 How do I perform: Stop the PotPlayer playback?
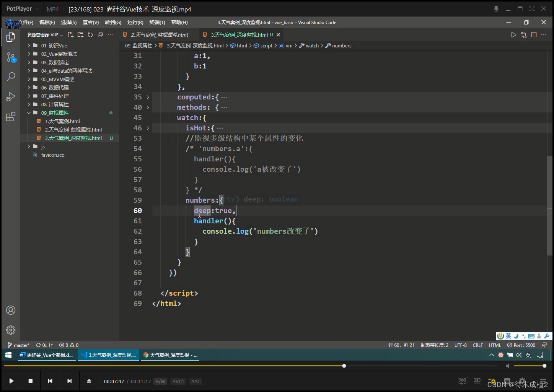pyautogui.click(x=31, y=381)
